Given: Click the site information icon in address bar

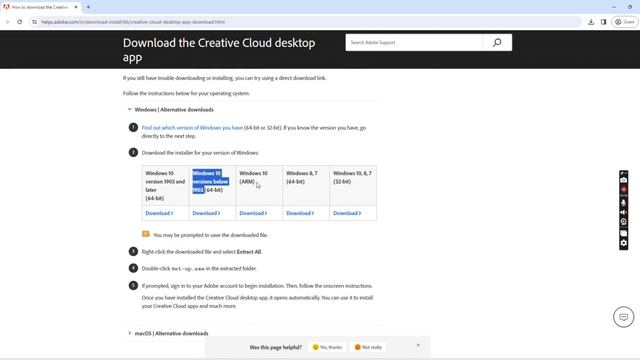Looking at the screenshot, I should 34,22.
